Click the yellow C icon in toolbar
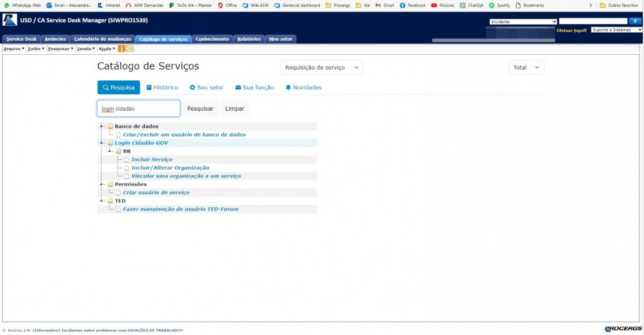 (x=130, y=49)
